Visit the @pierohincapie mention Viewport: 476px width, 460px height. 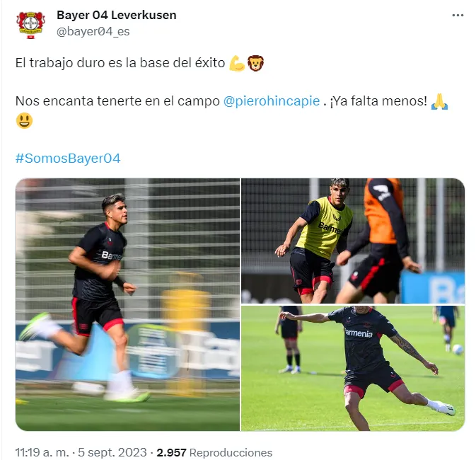pos(272,101)
